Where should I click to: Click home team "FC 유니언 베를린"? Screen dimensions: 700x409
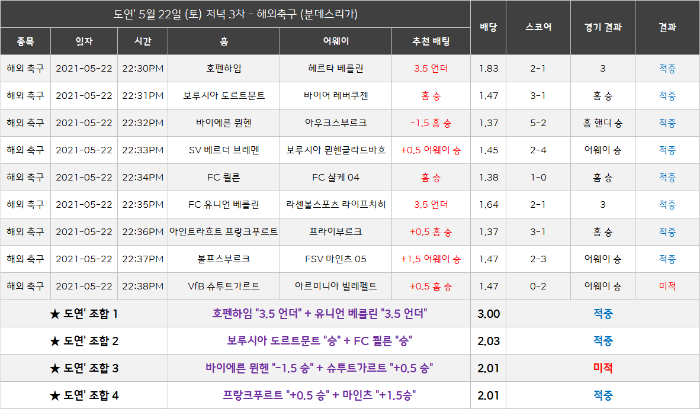pyautogui.click(x=224, y=205)
